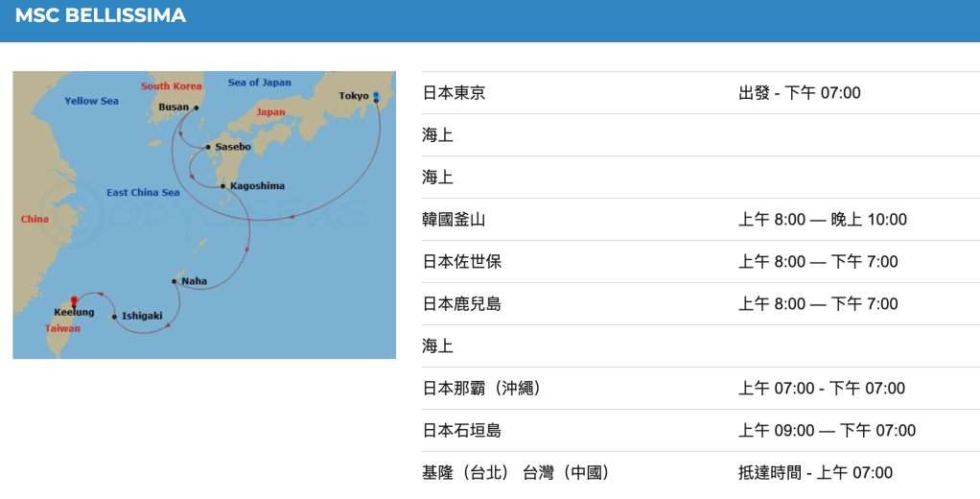Click the red Keelung pin on the map
Screen dimensions: 980x499
(74, 301)
